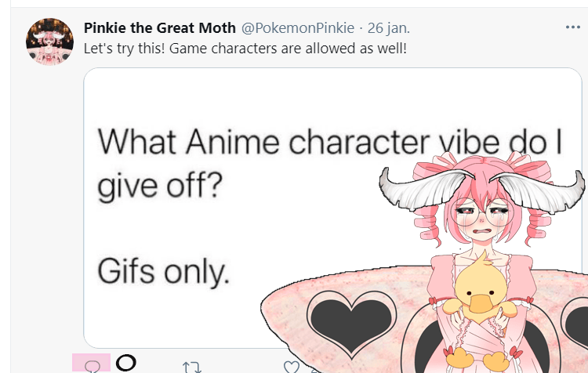
Task: Like the tweet with the heart icon
Action: 292,366
